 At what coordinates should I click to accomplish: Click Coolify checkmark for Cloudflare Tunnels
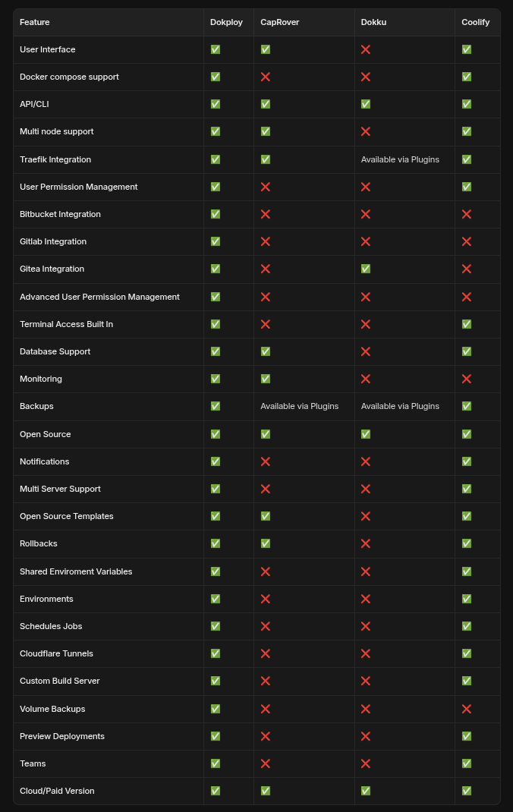click(x=467, y=653)
